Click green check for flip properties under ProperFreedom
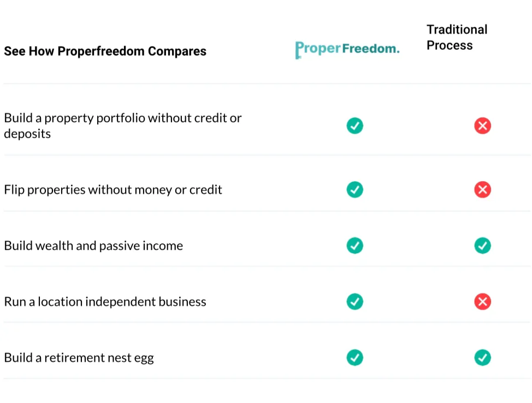 coord(355,189)
